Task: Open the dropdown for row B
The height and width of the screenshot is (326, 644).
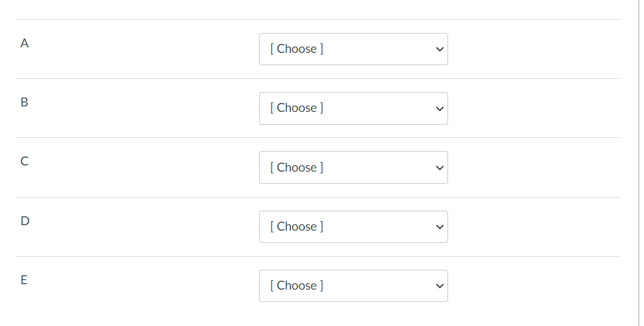Action: coord(353,108)
